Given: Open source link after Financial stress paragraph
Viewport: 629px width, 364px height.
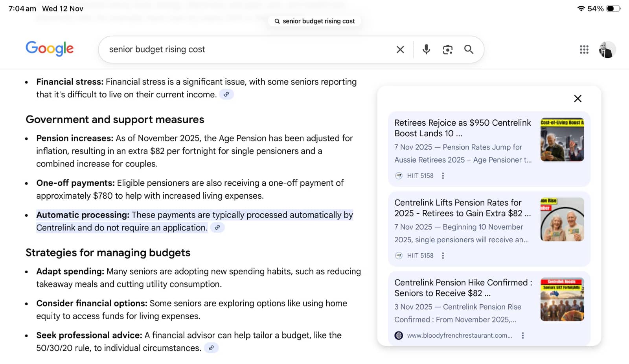Looking at the screenshot, I should 226,95.
